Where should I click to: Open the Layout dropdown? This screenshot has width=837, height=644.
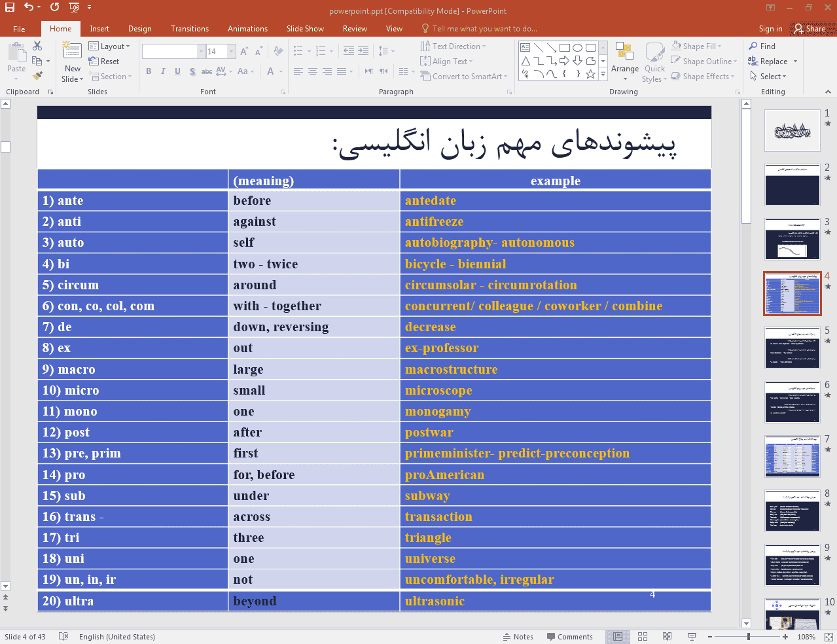(x=109, y=46)
